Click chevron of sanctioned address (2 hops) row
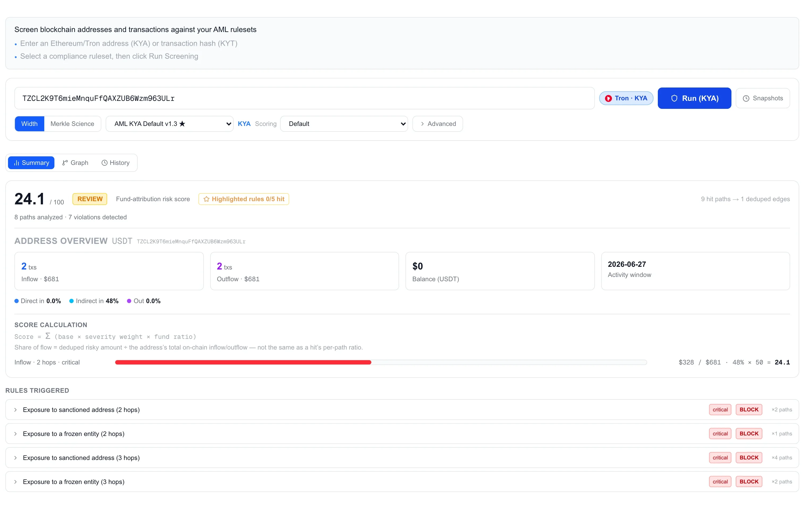 pyautogui.click(x=15, y=410)
